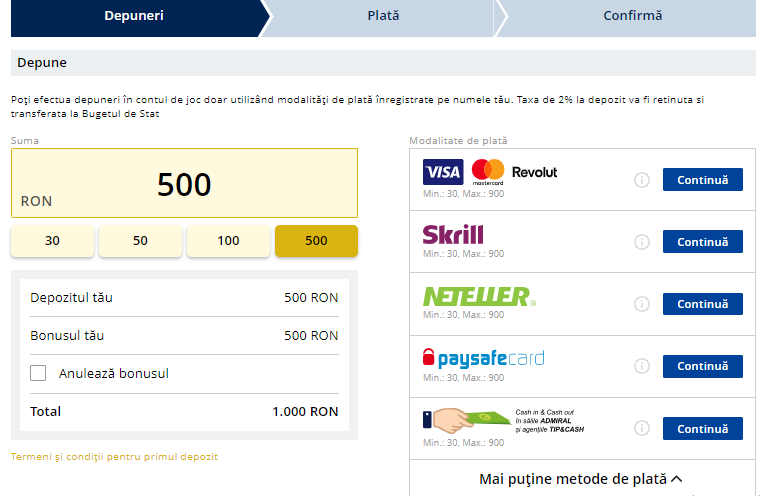This screenshot has height=496, width=767.
Task: Choose the 30 amount preset
Action: (x=52, y=241)
